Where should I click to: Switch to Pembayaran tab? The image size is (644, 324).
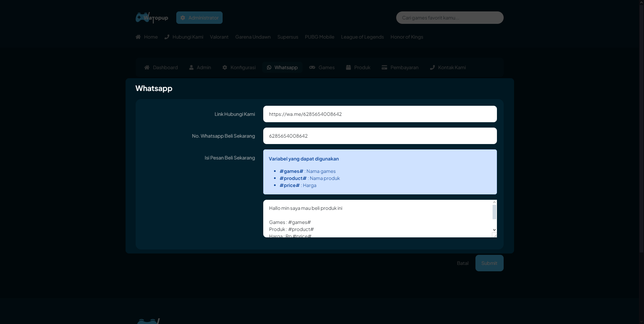pos(400,67)
